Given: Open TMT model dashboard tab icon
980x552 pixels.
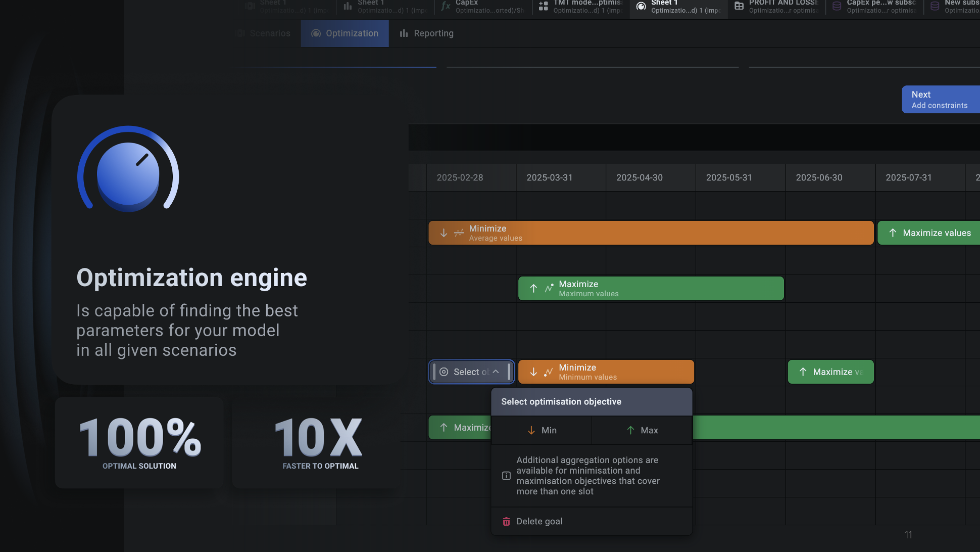Looking at the screenshot, I should pyautogui.click(x=544, y=6).
